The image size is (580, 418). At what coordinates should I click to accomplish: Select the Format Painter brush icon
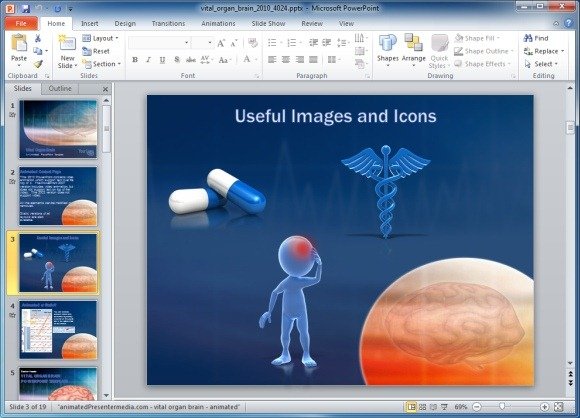click(38, 64)
